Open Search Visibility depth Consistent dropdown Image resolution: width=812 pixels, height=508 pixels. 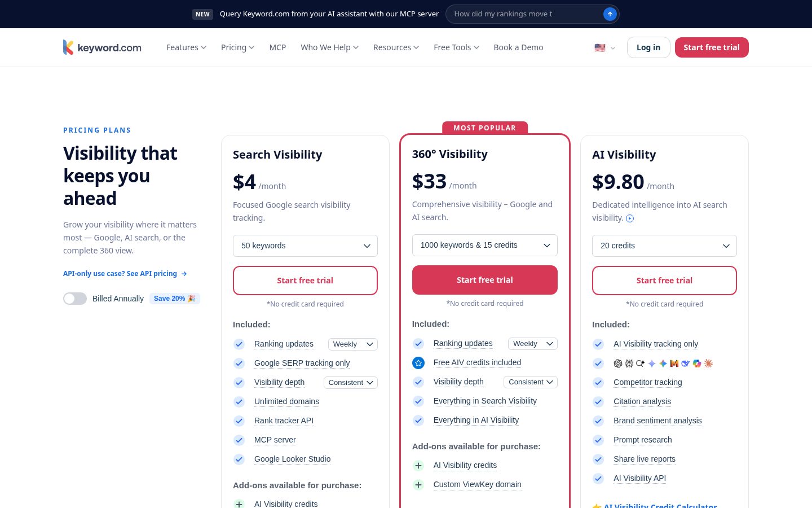(x=351, y=383)
